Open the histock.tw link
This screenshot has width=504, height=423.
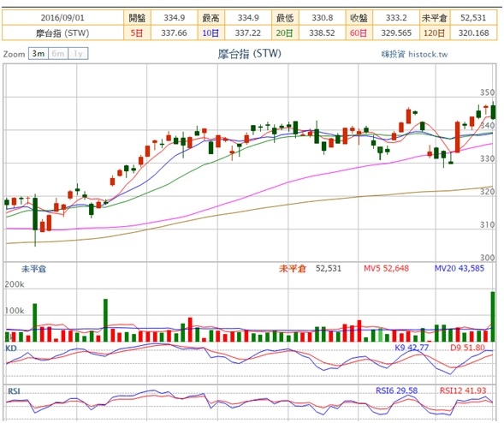tap(414, 54)
